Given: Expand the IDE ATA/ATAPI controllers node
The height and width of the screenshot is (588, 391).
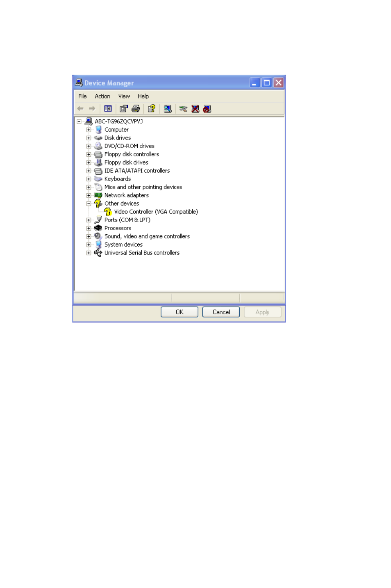Looking at the screenshot, I should click(89, 171).
